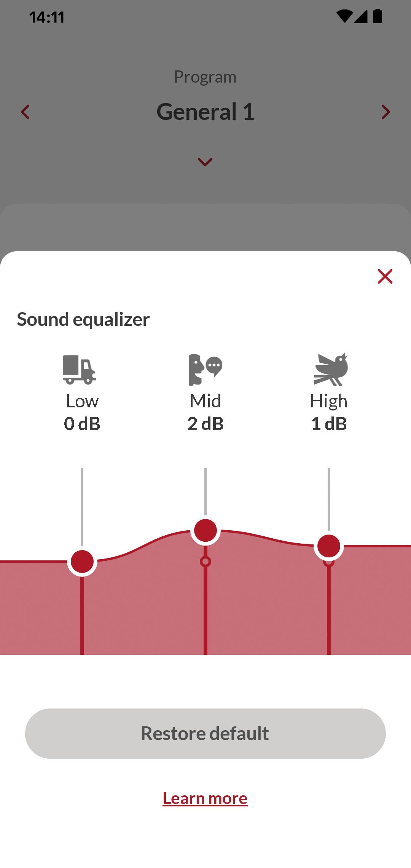Click Restore default button
Screen dimensions: 411x868
tap(205, 734)
